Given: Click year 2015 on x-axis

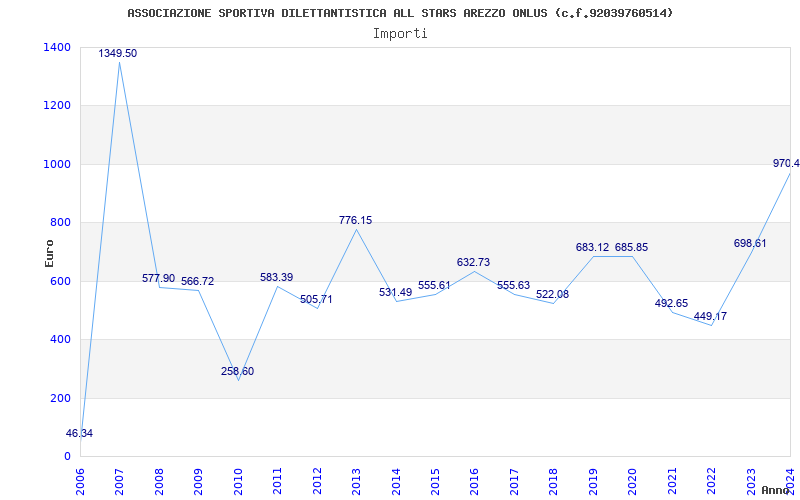Looking at the screenshot, I should [x=435, y=481].
